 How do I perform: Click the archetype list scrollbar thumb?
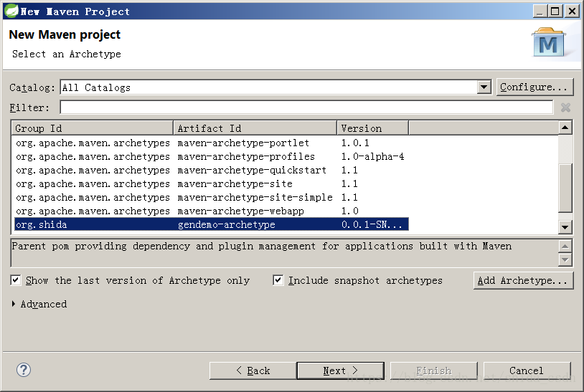click(x=565, y=188)
